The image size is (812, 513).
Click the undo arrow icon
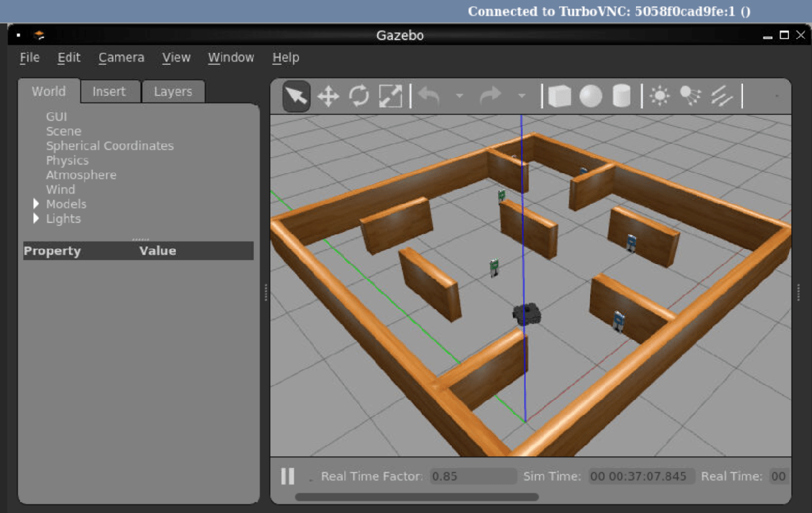coord(429,96)
